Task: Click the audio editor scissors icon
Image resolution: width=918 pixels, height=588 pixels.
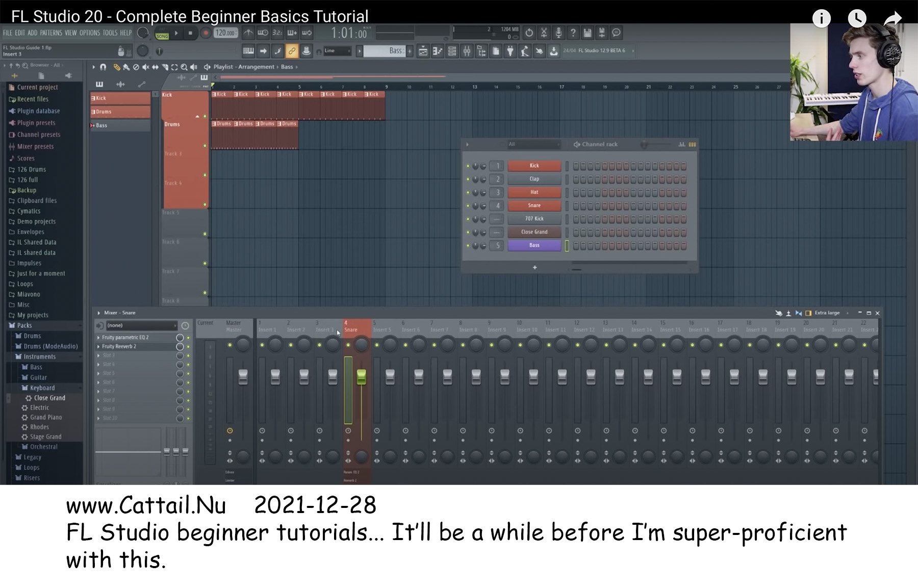Action: [544, 33]
